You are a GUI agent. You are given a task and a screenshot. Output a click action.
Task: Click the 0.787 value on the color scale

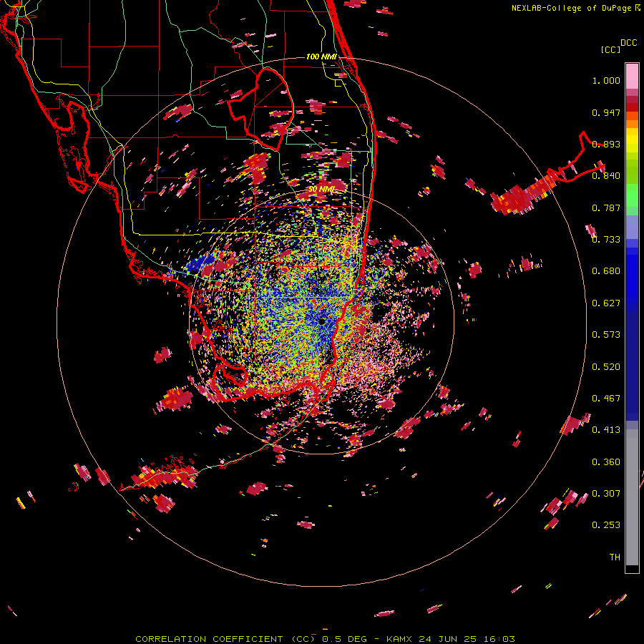606,208
